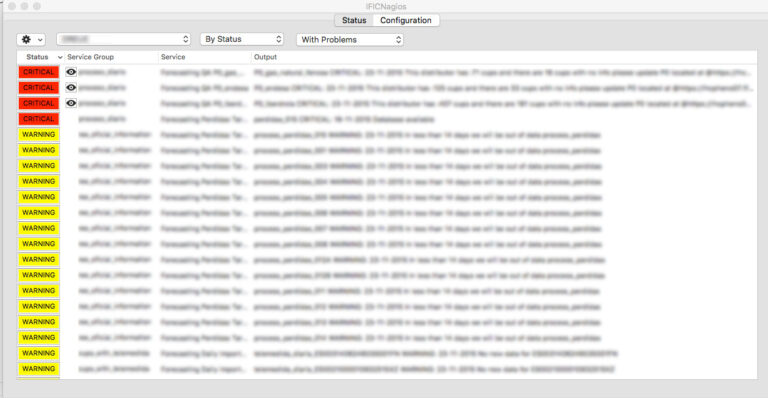Viewport: 768px width, 398px height.
Task: Open the gear settings menu
Action: [31, 40]
